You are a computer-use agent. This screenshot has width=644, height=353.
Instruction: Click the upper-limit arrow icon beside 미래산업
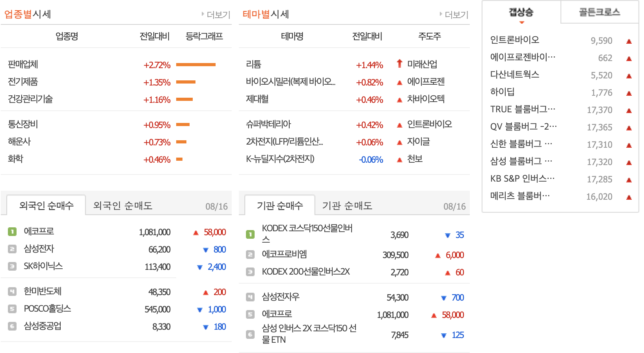[x=400, y=63]
